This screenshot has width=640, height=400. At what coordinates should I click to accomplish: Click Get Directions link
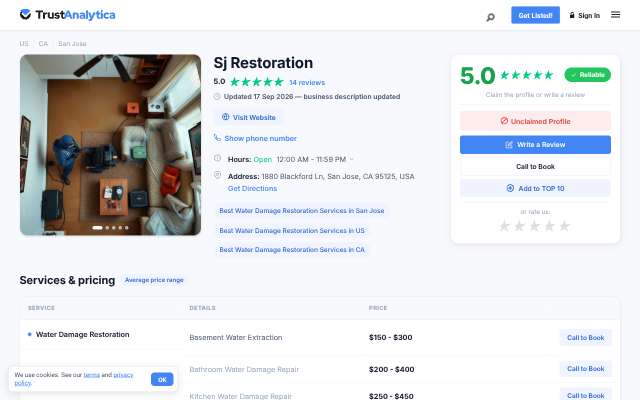click(x=252, y=189)
